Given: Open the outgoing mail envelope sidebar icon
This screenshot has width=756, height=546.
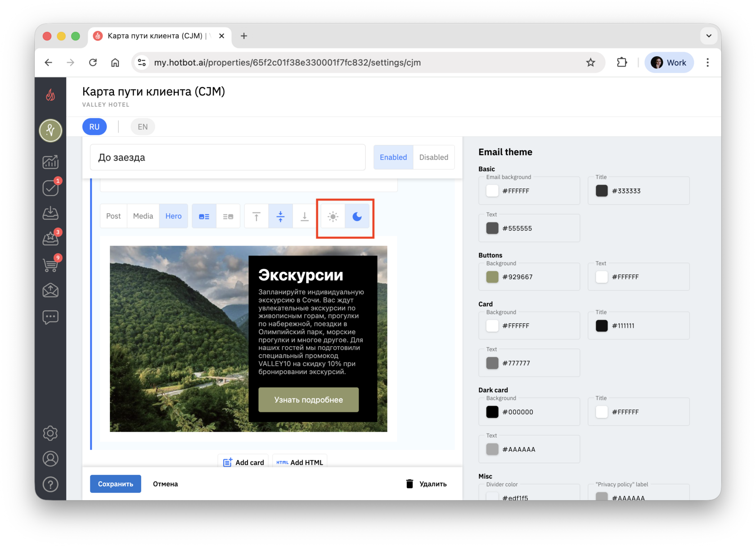Looking at the screenshot, I should click(50, 291).
